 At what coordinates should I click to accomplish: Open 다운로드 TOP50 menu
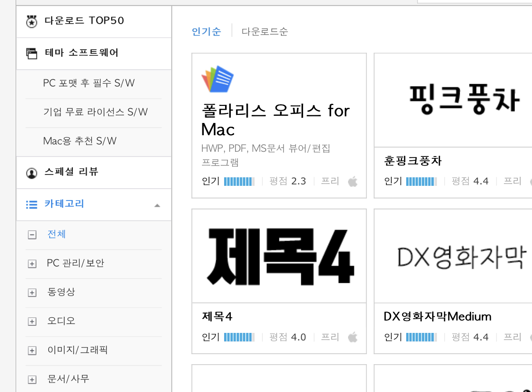pyautogui.click(x=84, y=21)
